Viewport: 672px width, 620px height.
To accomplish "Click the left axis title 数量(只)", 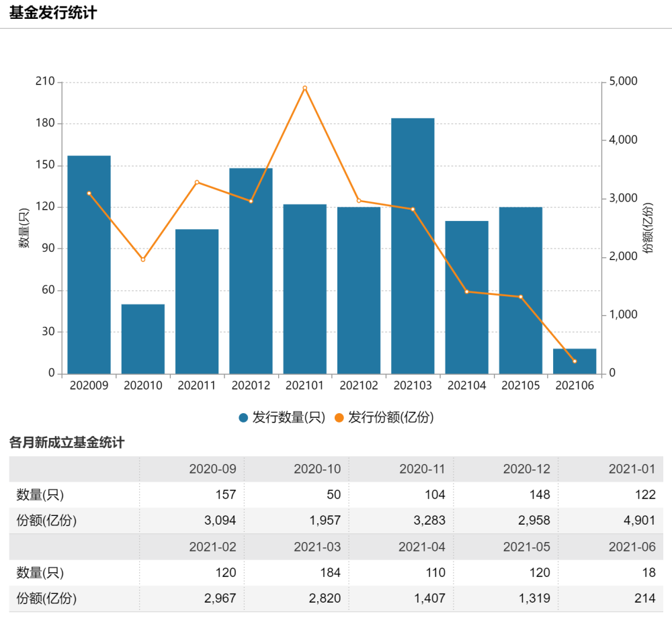I will click(x=24, y=228).
